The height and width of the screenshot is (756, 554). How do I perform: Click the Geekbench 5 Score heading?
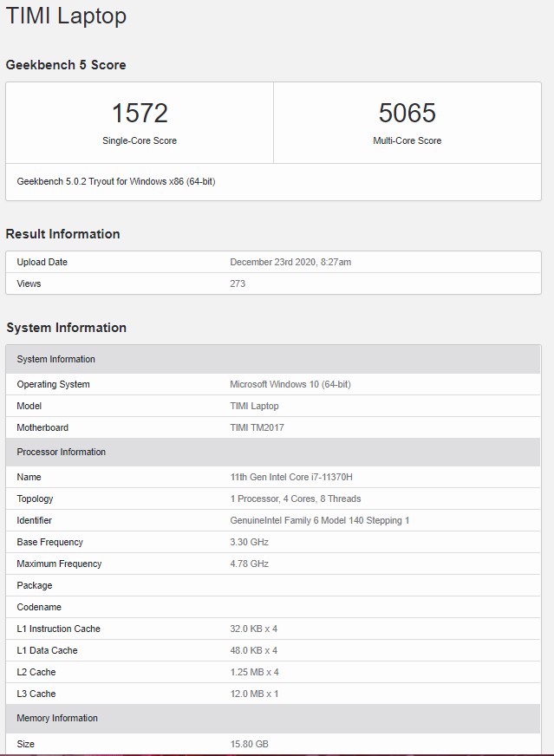tap(66, 65)
